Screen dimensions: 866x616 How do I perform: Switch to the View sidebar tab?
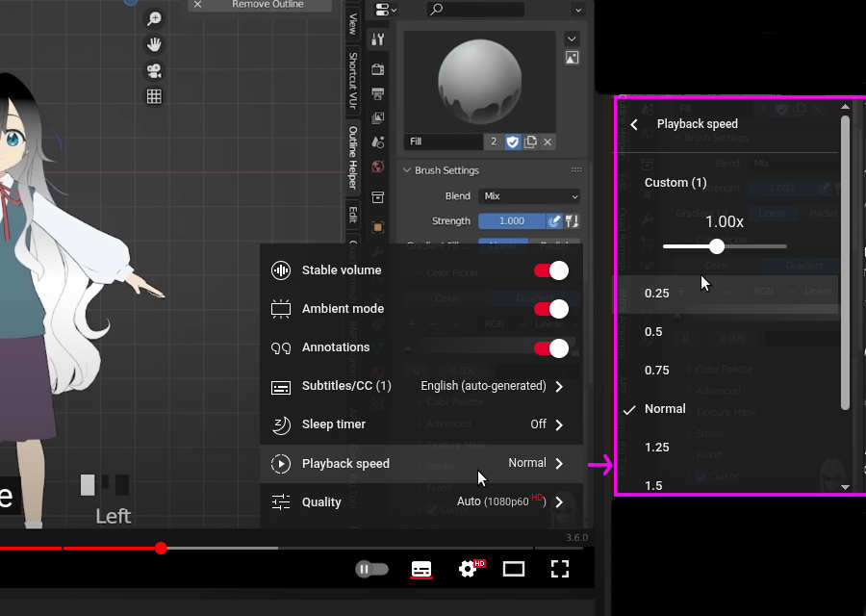coord(353,24)
